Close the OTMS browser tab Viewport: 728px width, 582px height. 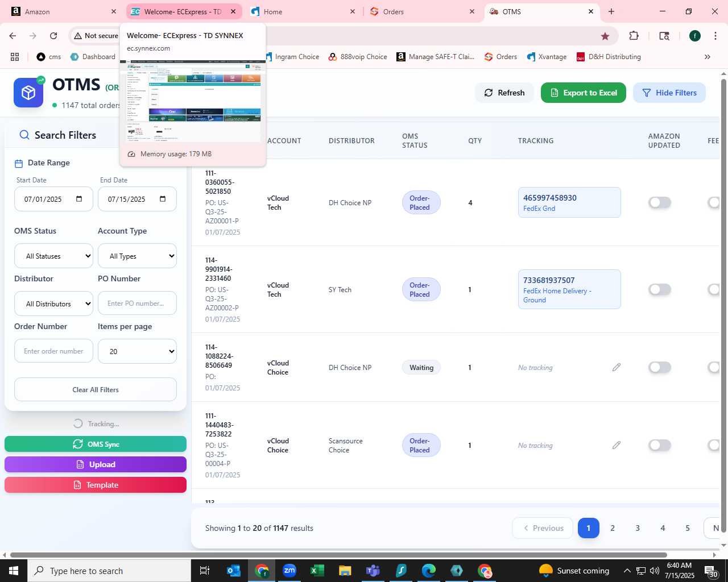coord(591,11)
